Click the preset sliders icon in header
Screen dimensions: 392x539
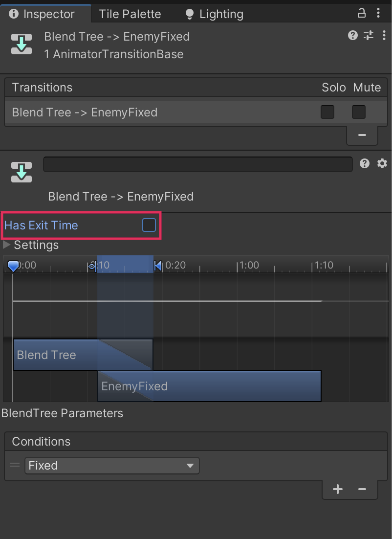click(x=369, y=35)
